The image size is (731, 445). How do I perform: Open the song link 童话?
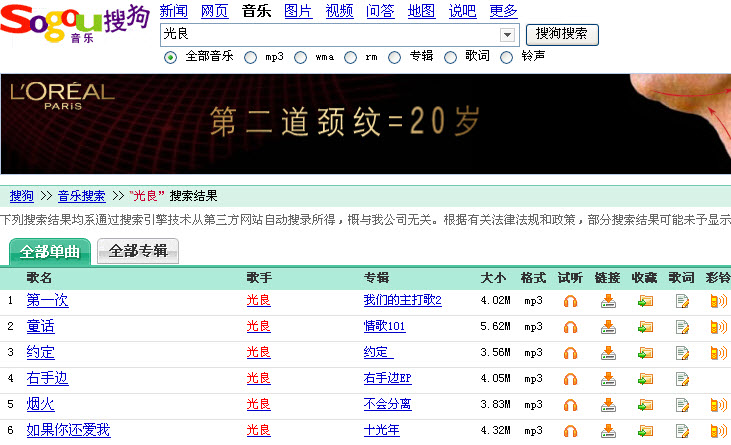(x=41, y=326)
